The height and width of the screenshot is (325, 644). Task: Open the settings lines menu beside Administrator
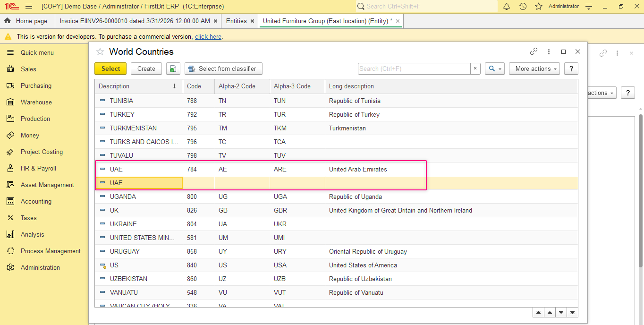tap(589, 7)
